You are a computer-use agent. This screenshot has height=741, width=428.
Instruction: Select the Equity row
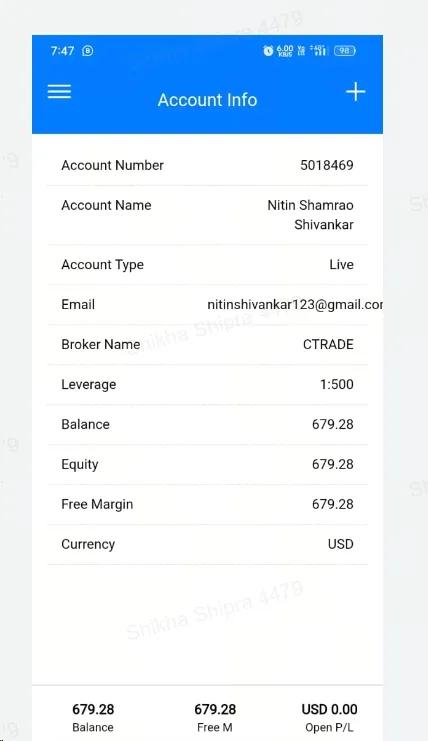tap(207, 464)
